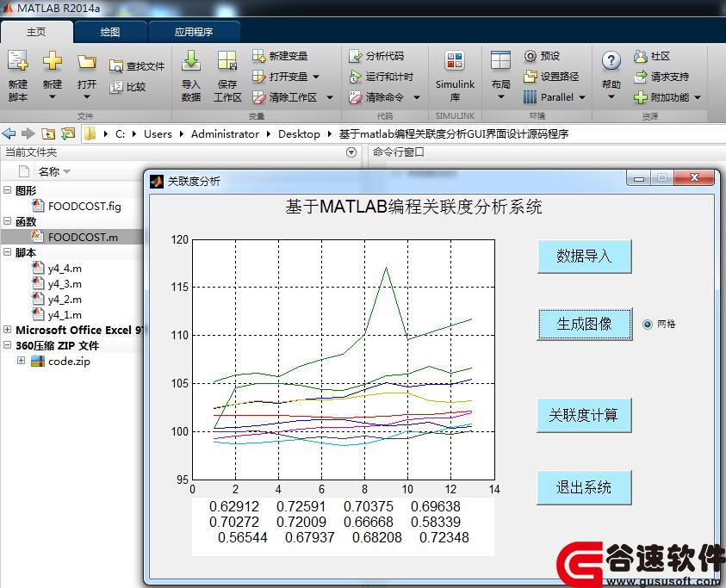Viewport: 726px width, 588px height.
Task: Open the current folder panel actions menu
Action: [x=351, y=152]
